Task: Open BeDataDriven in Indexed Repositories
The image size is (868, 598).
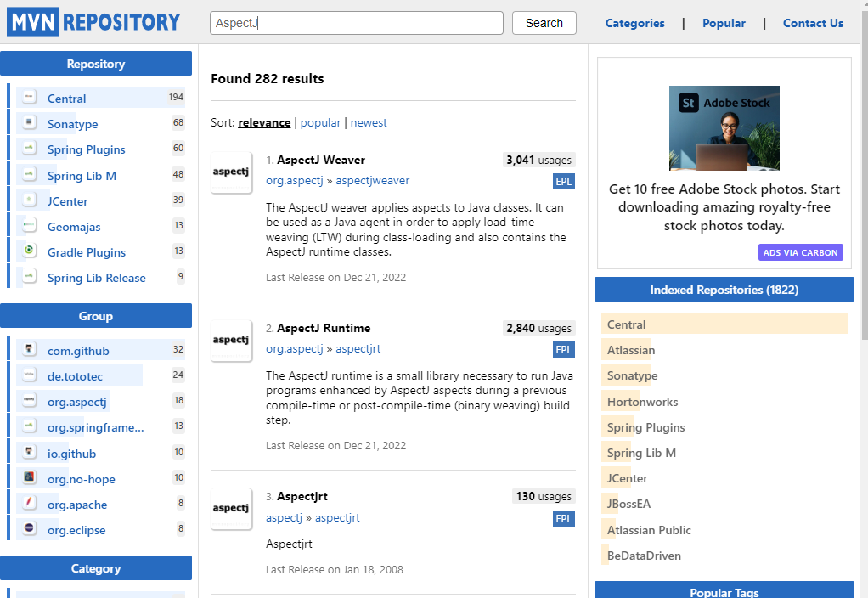Action: click(x=644, y=556)
